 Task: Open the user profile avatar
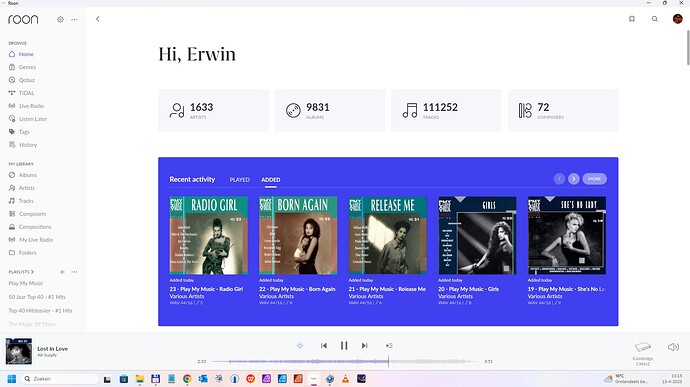pyautogui.click(x=678, y=19)
